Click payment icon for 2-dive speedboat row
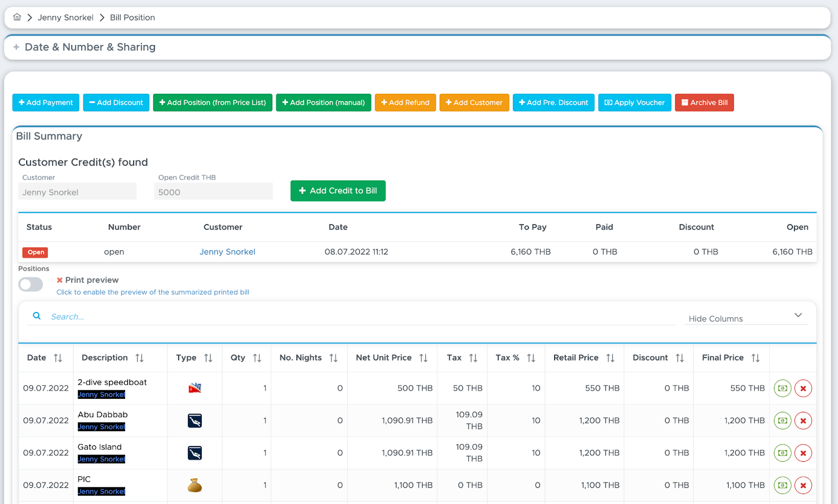Screen dimensions: 838x504 pyautogui.click(x=782, y=388)
